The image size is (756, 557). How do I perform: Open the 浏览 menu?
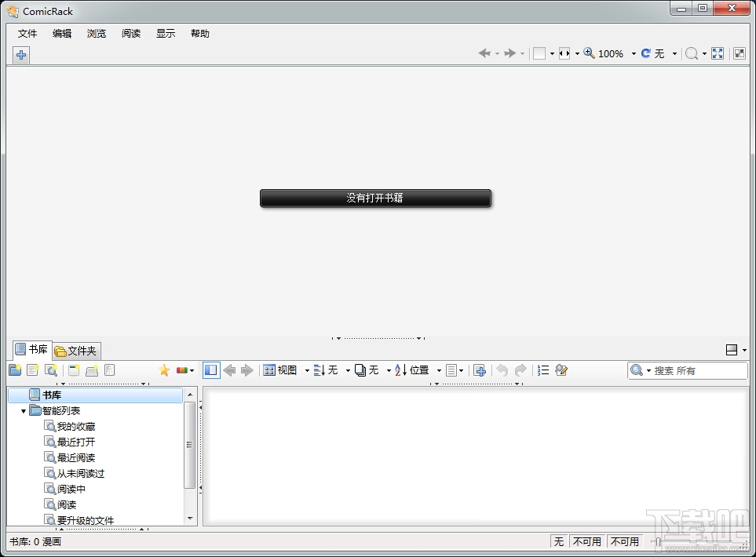click(x=97, y=33)
